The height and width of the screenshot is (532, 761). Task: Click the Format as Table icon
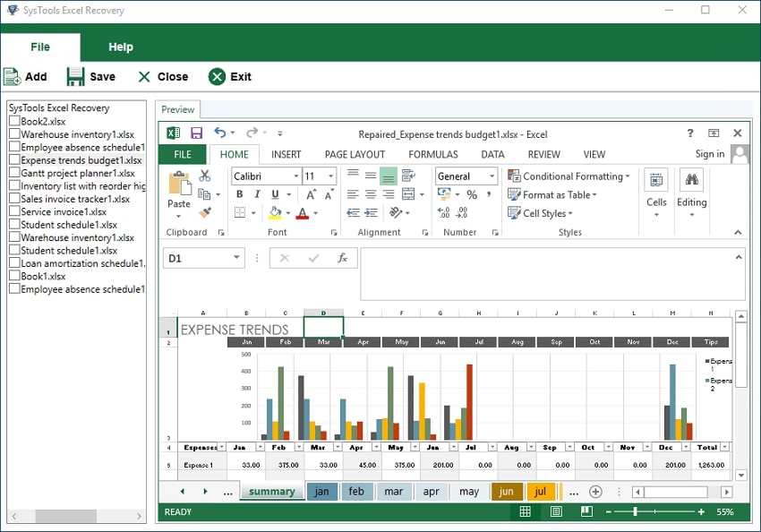pos(515,195)
